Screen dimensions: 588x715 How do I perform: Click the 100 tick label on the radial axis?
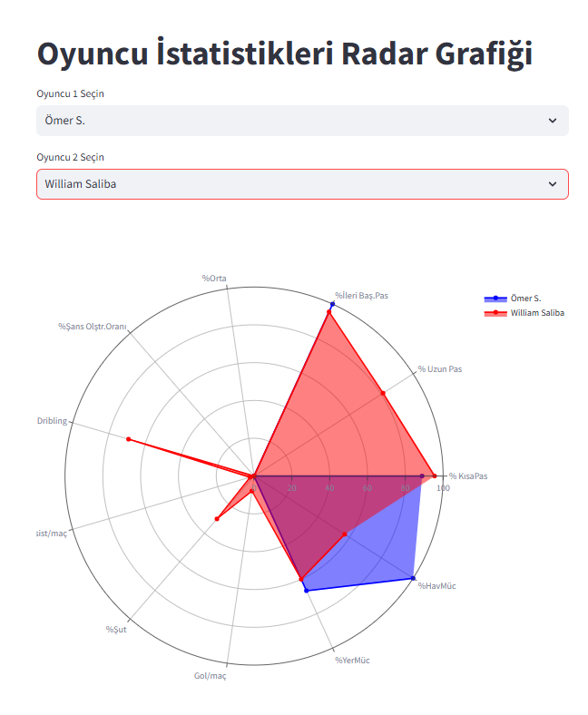pyautogui.click(x=444, y=488)
